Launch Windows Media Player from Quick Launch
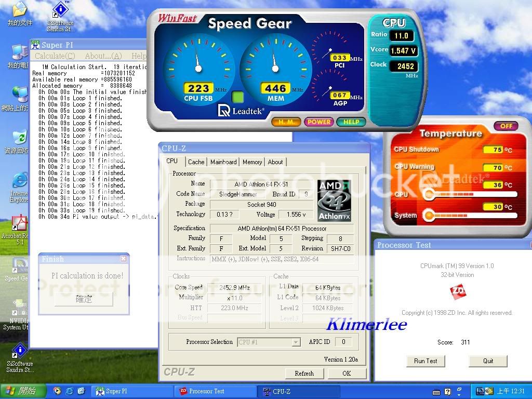The height and width of the screenshot is (399, 532). pos(57,391)
